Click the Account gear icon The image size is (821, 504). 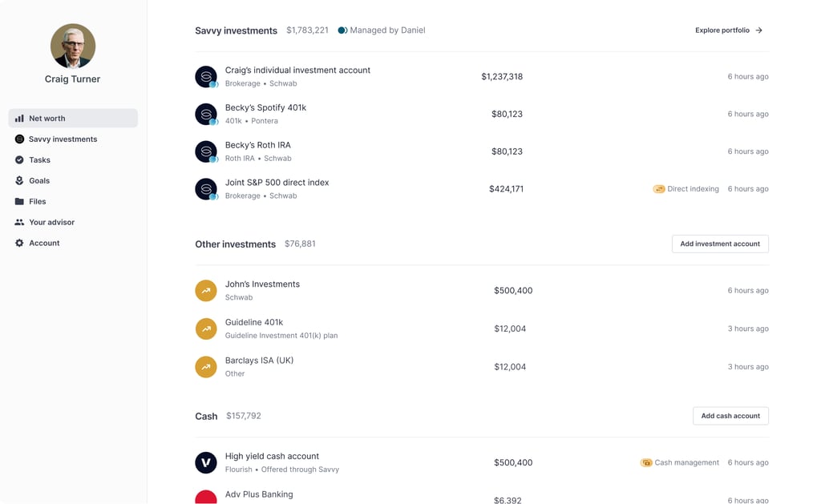coord(19,243)
